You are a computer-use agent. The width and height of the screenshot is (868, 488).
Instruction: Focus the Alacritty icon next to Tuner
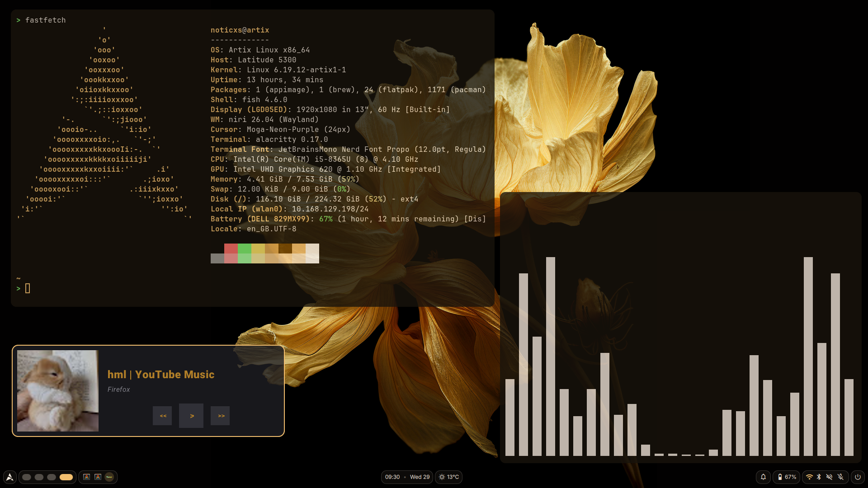click(98, 477)
